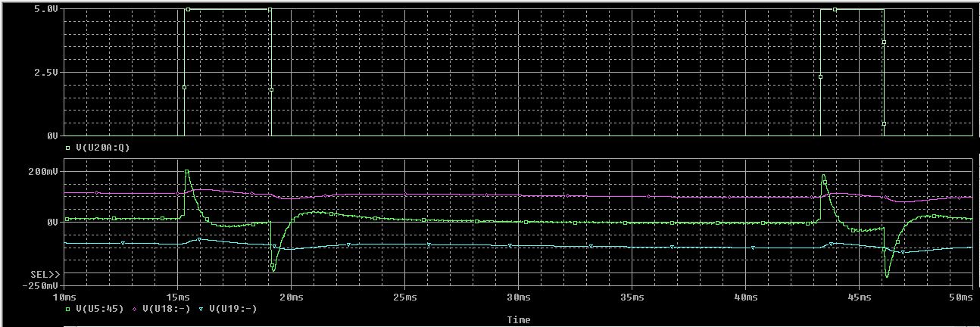Click the 45ms label on the time axis

[859, 297]
